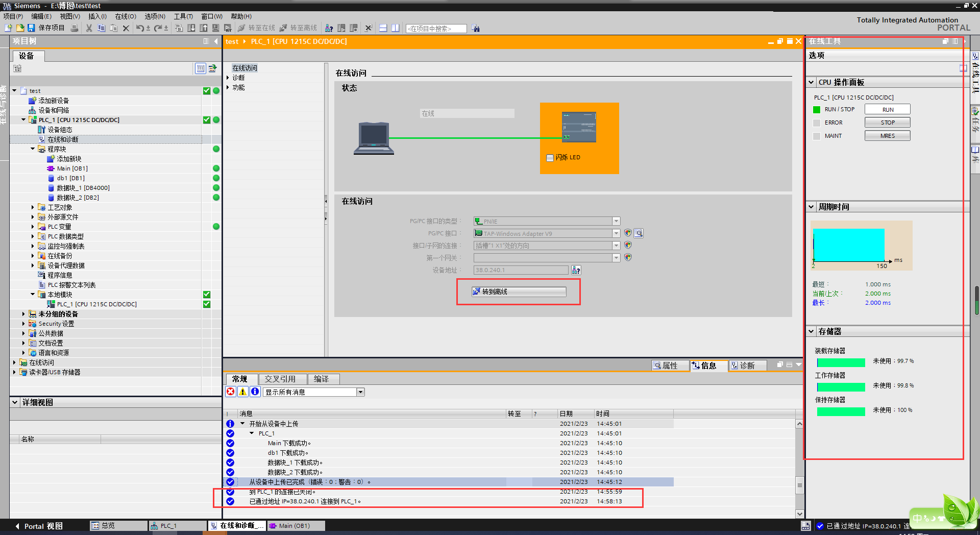Click the new project icon
The height and width of the screenshot is (535, 980).
point(8,28)
